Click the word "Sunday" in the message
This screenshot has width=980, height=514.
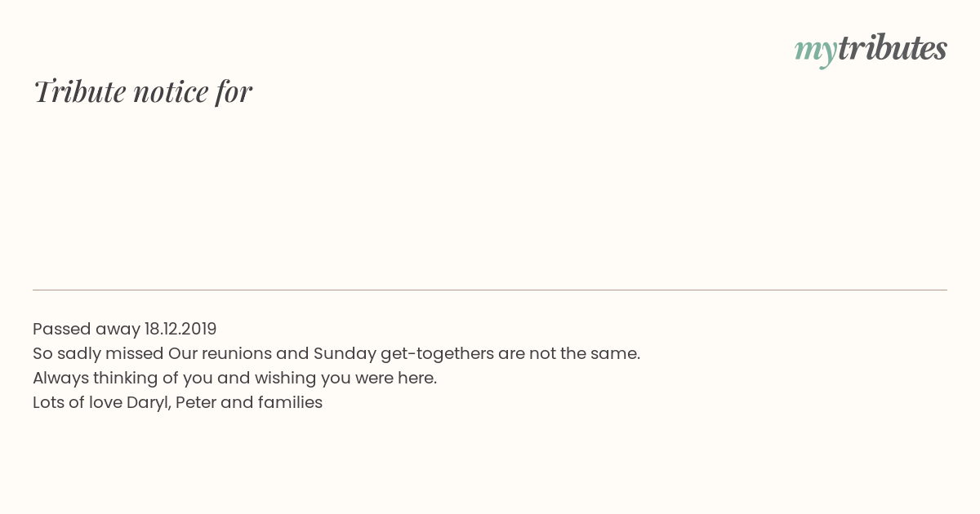pos(345,353)
